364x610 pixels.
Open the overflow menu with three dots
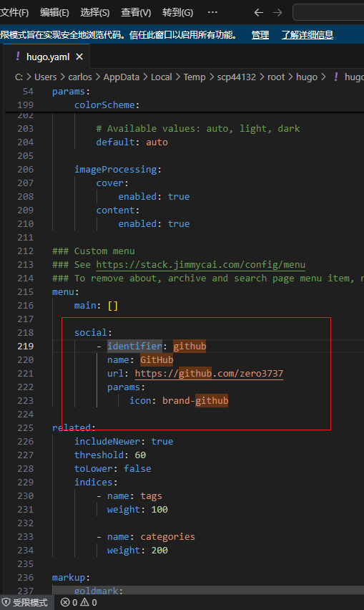[x=212, y=12]
